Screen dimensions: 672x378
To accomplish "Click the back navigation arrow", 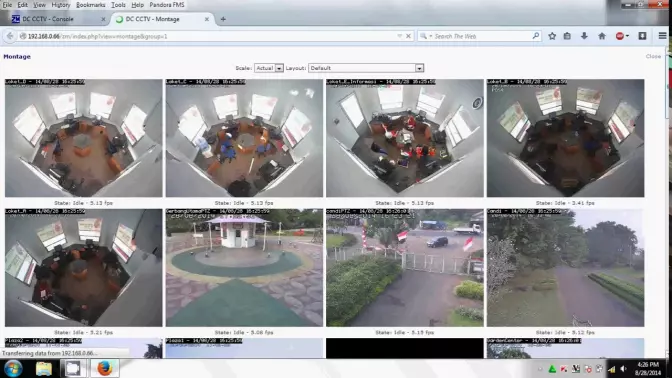I will click(10, 36).
